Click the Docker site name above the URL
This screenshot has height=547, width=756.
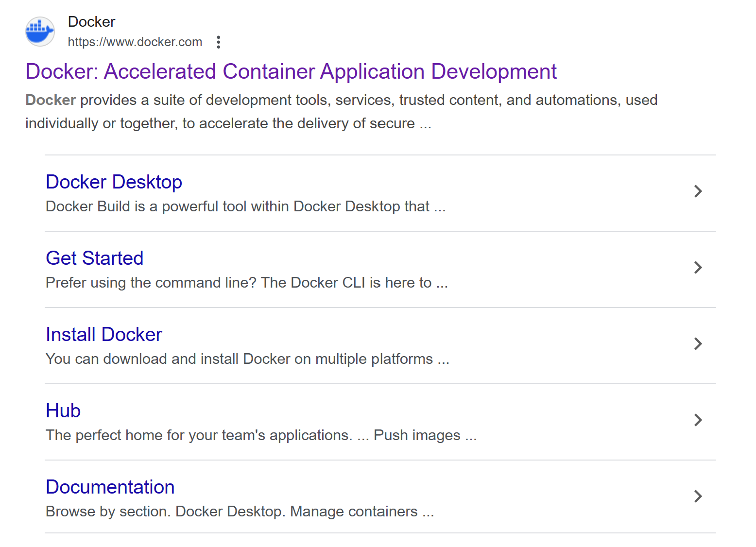click(x=92, y=22)
